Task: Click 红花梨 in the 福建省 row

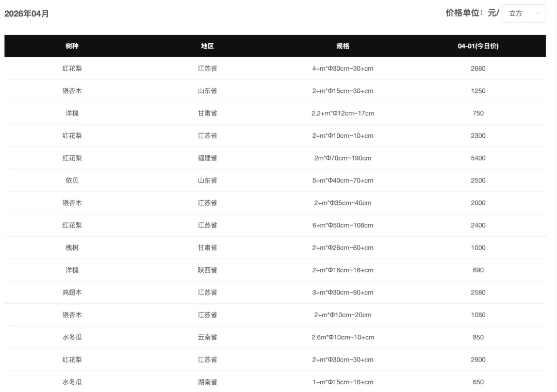Action: click(72, 158)
